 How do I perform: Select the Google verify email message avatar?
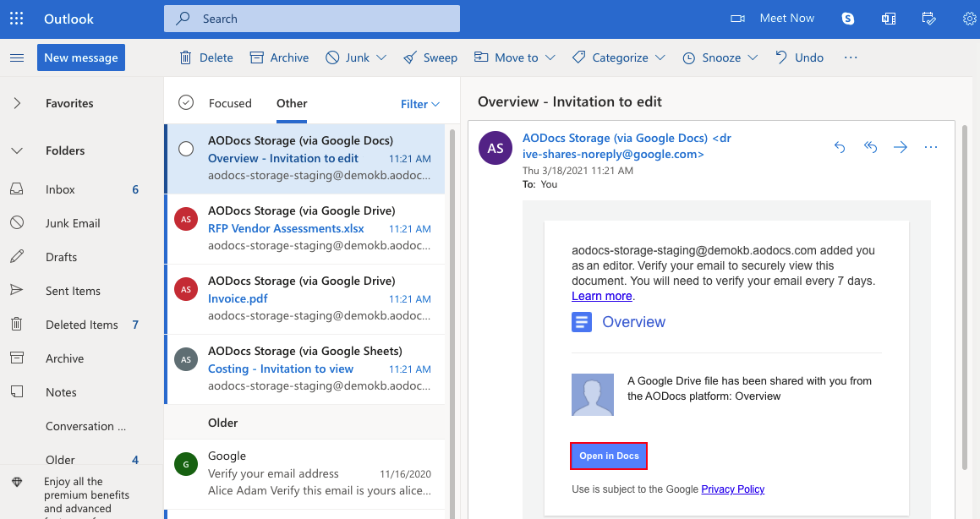coord(186,464)
